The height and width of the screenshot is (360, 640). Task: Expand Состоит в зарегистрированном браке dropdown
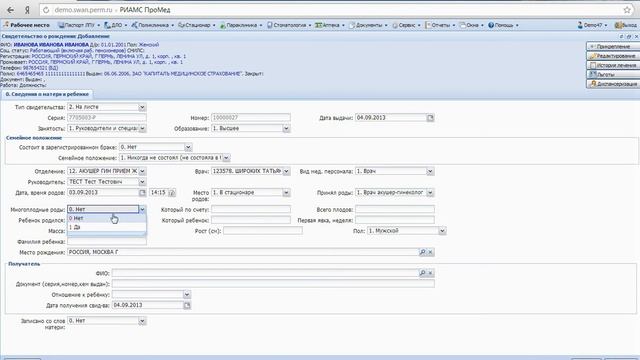tap(188, 147)
